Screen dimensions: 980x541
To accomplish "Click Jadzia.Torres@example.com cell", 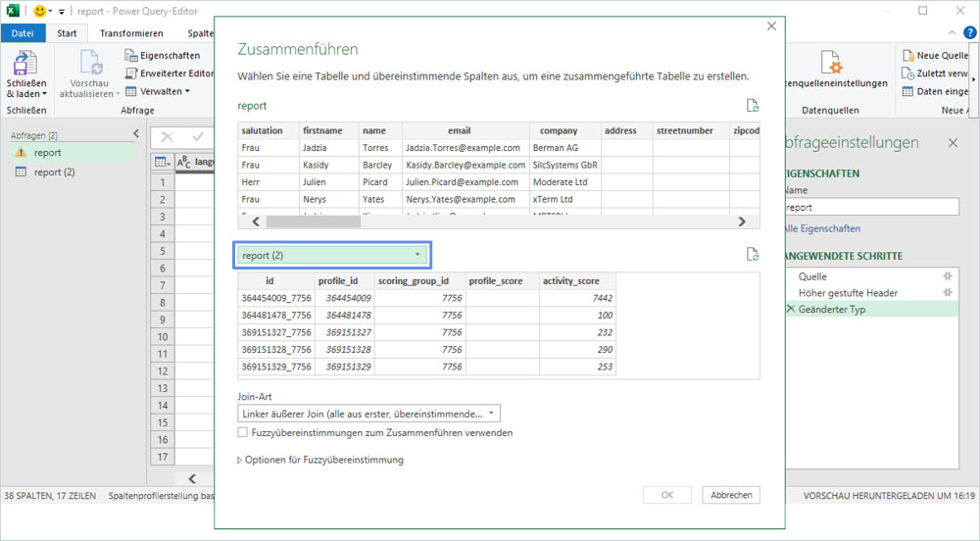I will (x=464, y=148).
